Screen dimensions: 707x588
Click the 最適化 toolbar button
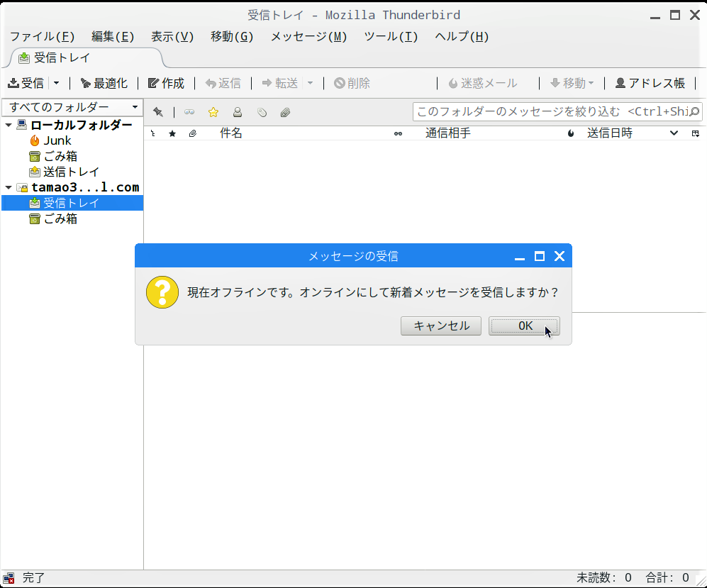tap(104, 83)
